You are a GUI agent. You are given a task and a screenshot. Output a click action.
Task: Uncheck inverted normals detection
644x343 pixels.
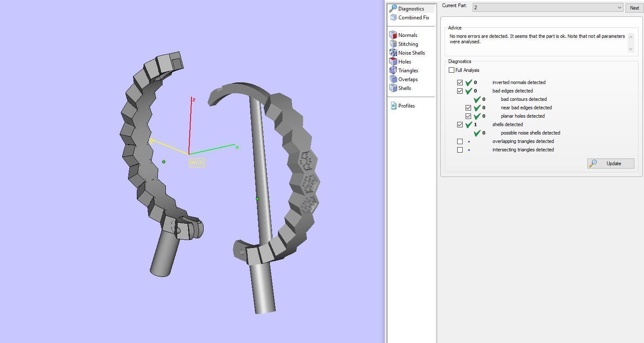pyautogui.click(x=460, y=82)
